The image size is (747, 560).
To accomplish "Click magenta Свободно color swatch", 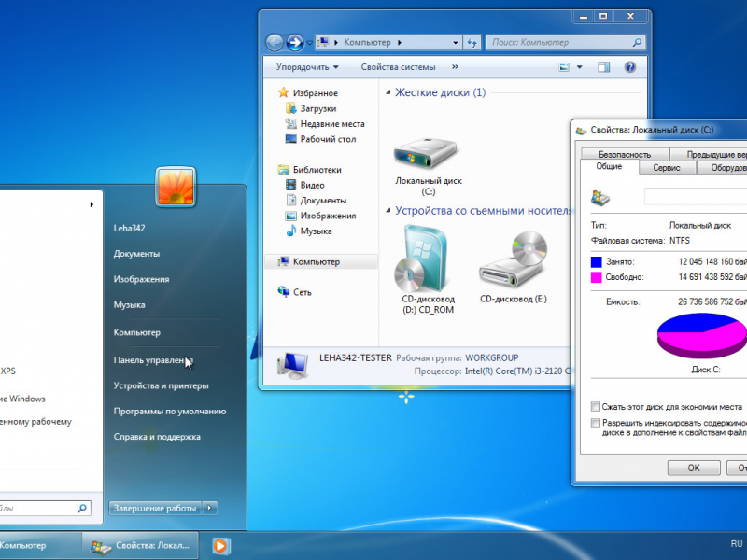I will pos(596,277).
